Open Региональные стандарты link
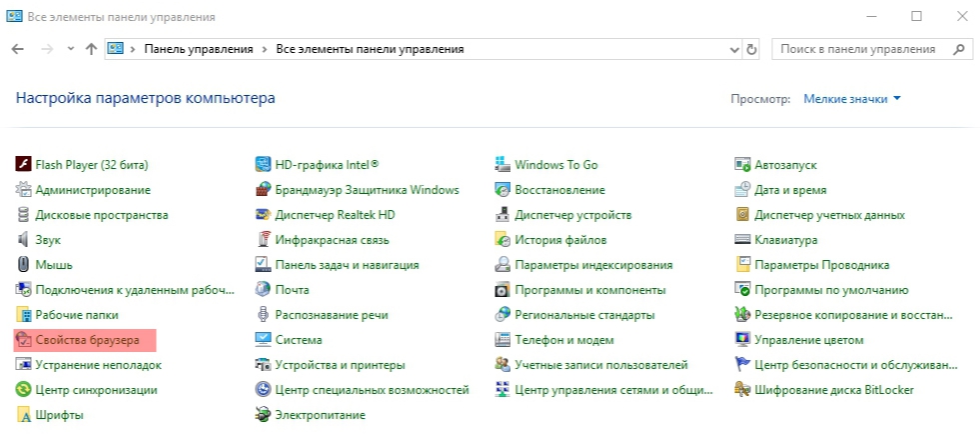980x437 pixels. (585, 315)
